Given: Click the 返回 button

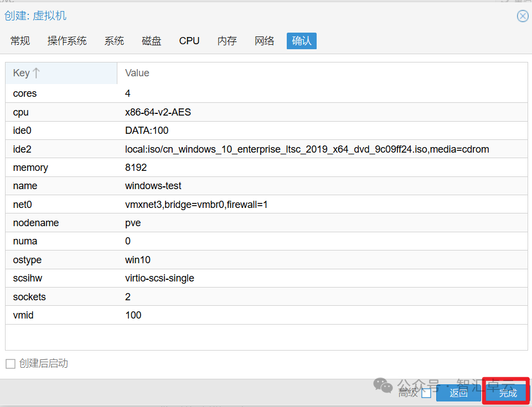Looking at the screenshot, I should point(458,393).
